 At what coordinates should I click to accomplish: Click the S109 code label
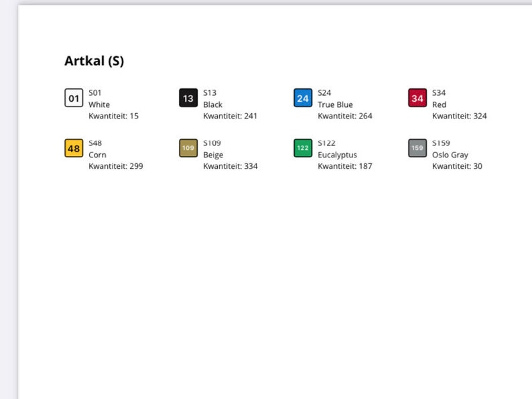coord(212,143)
